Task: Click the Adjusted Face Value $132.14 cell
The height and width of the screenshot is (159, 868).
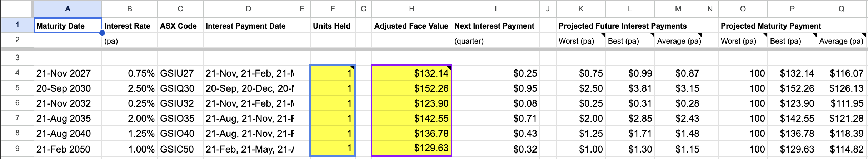Action: (x=411, y=73)
